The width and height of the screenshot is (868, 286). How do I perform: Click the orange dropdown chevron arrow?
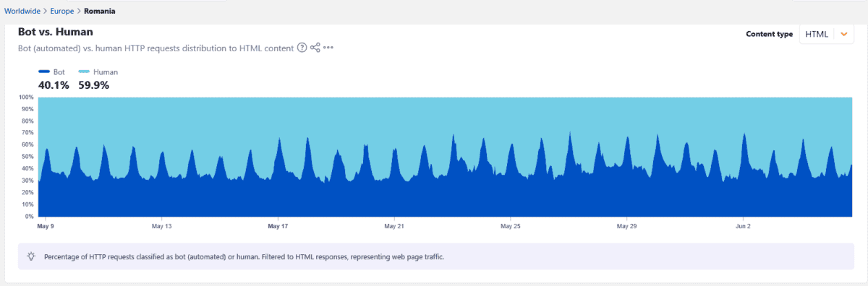[843, 34]
